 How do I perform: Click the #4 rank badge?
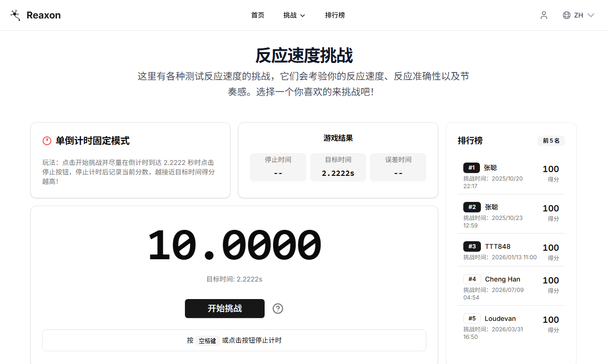point(472,279)
